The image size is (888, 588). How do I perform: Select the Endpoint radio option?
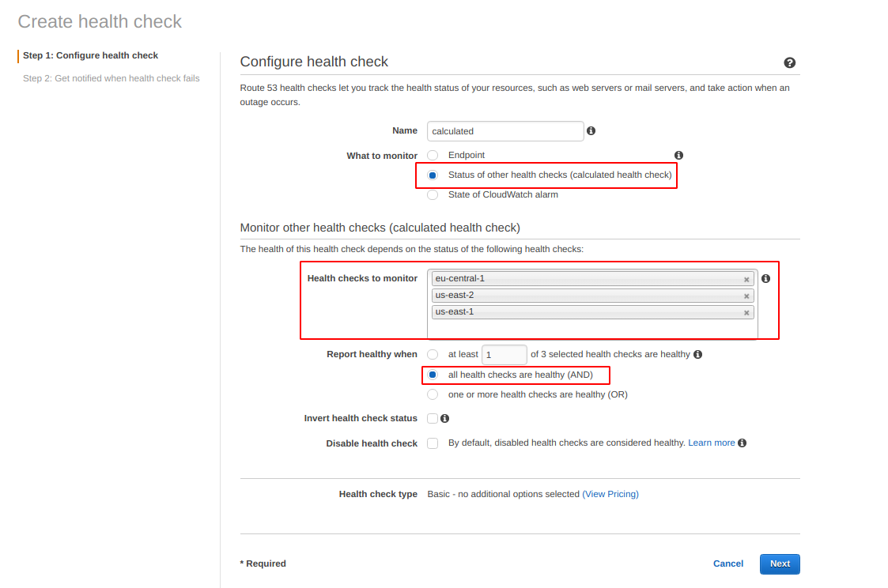coord(433,156)
